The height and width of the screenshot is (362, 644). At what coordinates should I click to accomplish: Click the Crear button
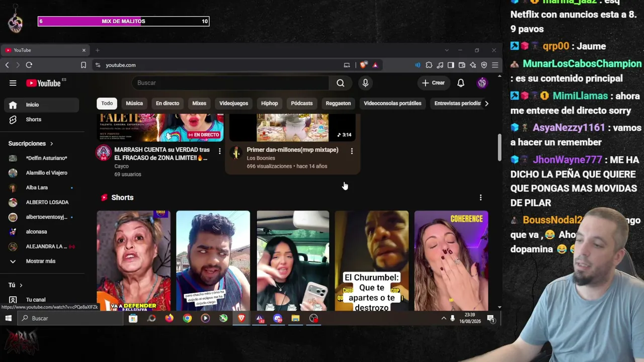pos(433,83)
